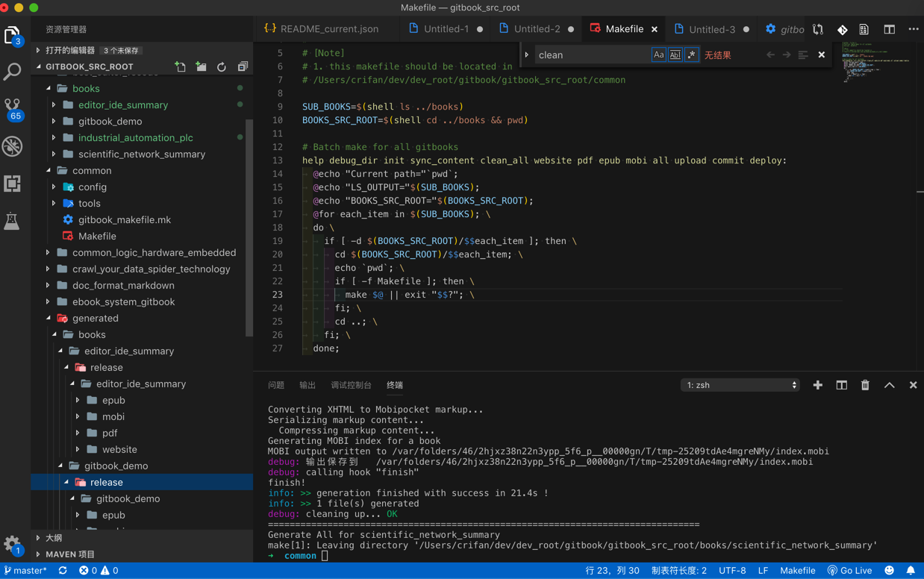Screen dimensions: 924x579
Task: Switch to the 输出 panel tab
Action: pyautogui.click(x=308, y=385)
